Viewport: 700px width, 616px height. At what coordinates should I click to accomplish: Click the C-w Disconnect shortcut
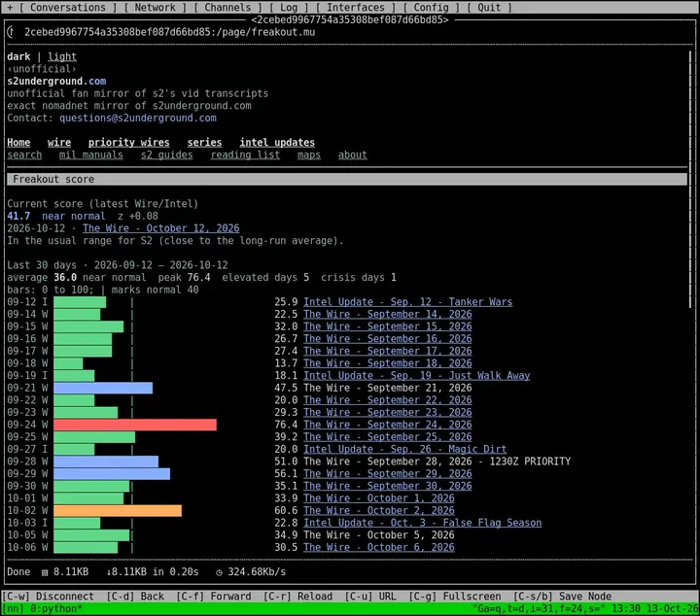coord(49,597)
